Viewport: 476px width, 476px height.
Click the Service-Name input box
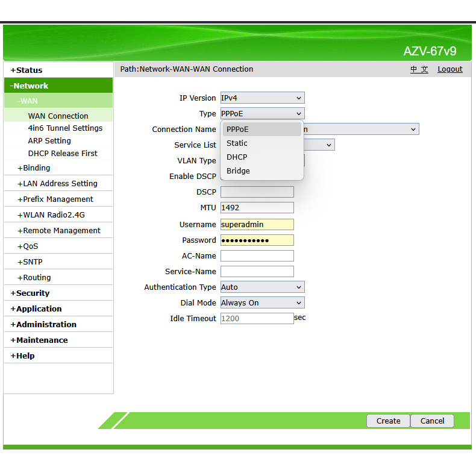click(257, 272)
